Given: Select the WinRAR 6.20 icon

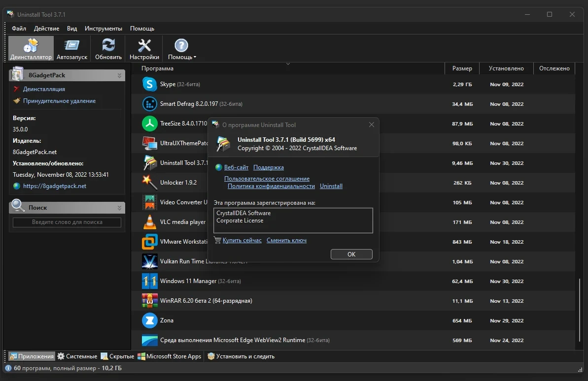Looking at the screenshot, I should (150, 301).
